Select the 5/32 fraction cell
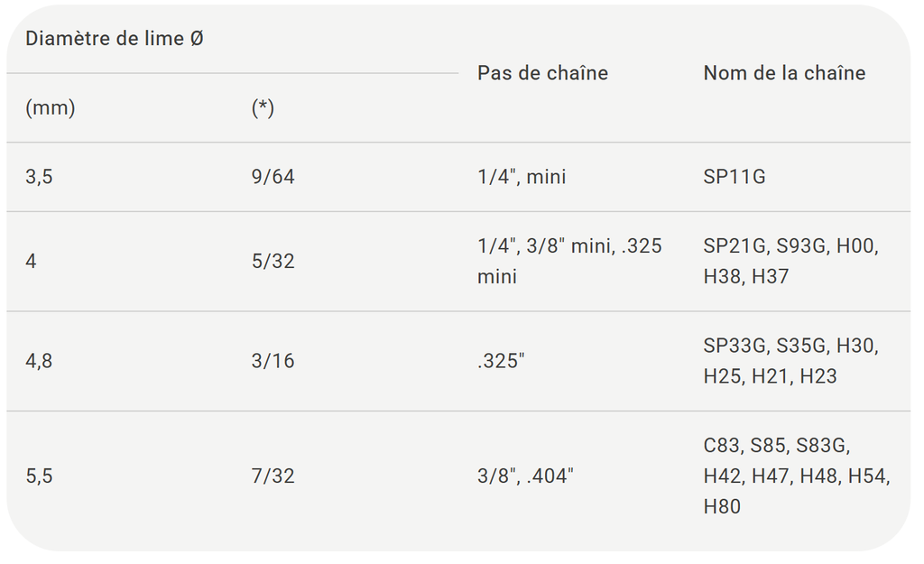Screen dimensions: 924x564 (273, 262)
